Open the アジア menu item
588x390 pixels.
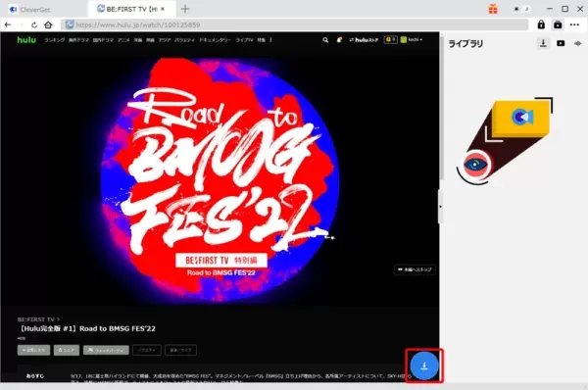click(x=165, y=40)
